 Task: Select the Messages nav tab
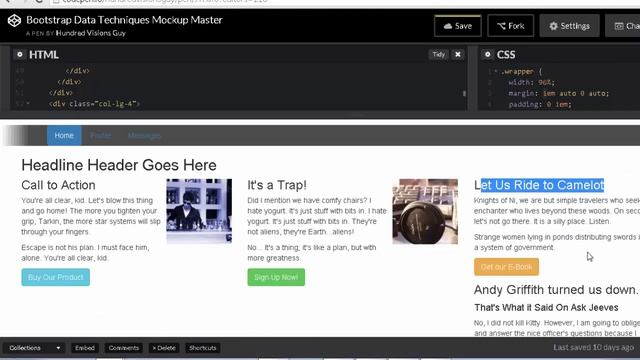(x=144, y=136)
